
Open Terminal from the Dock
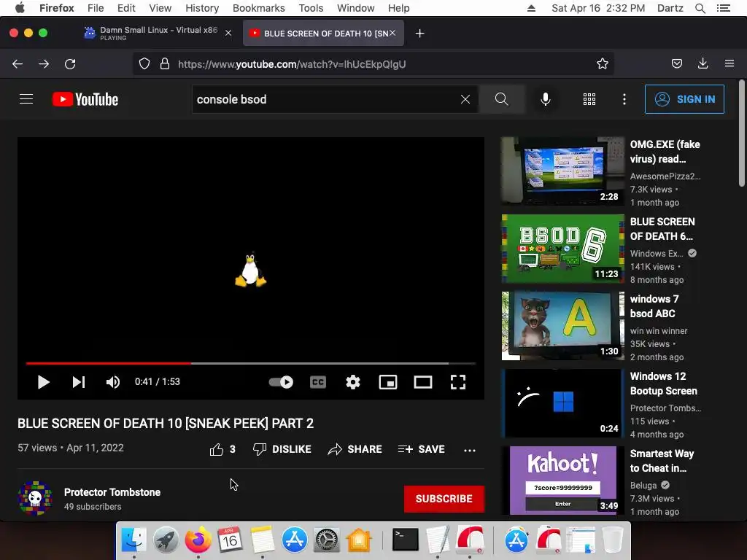point(405,540)
